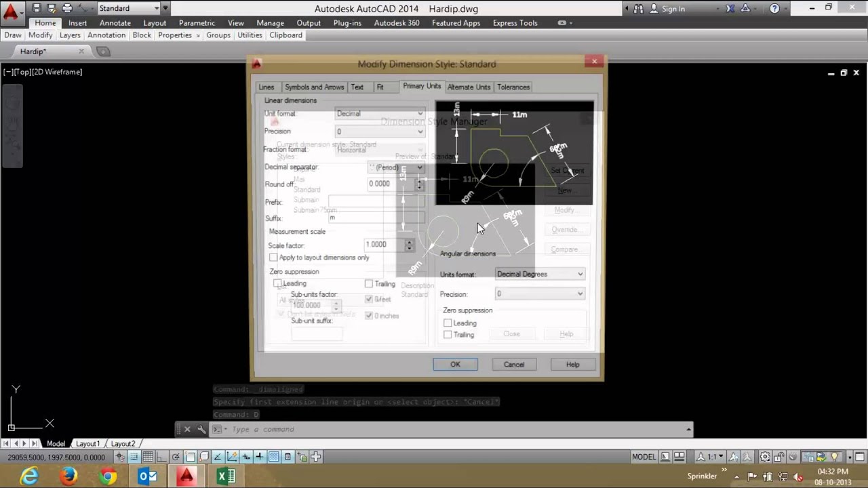868x488 pixels.
Task: Check angular Zero suppression Leading box
Action: click(x=448, y=323)
